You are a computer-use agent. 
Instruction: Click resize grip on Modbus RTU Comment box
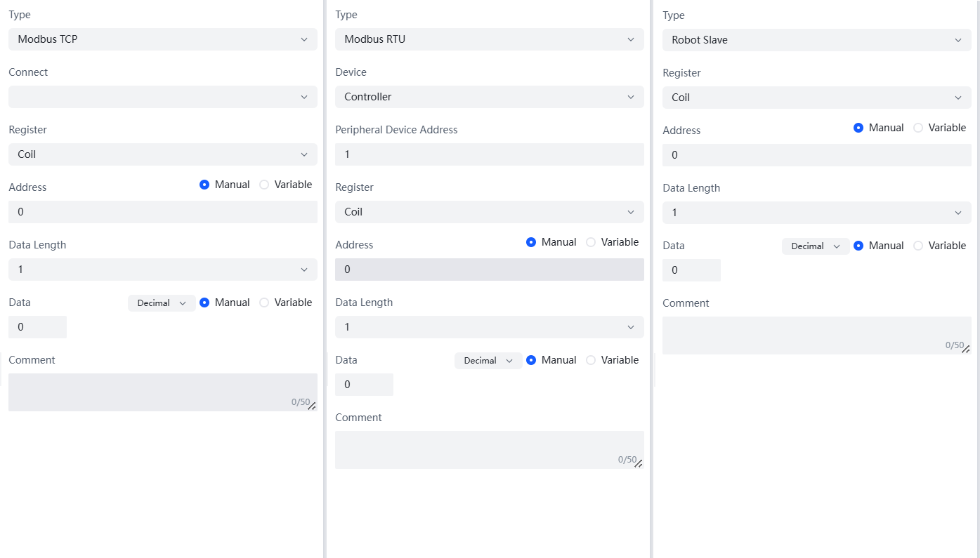tap(639, 463)
